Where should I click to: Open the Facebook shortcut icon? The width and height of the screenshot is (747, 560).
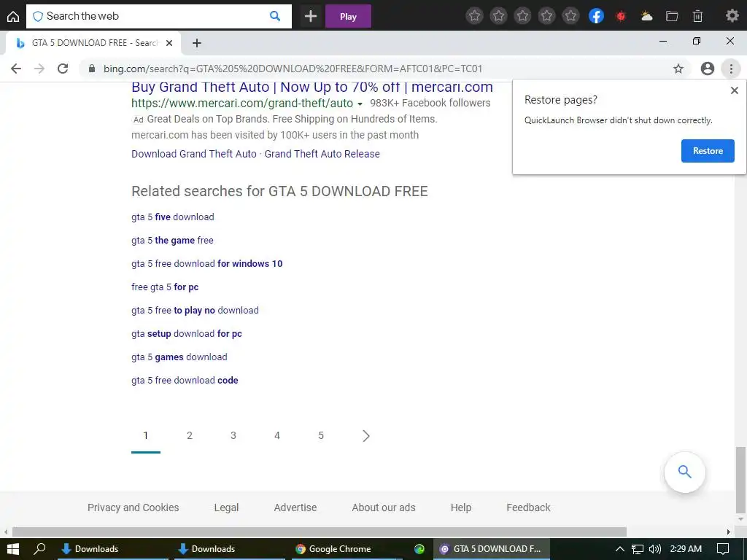coord(596,16)
